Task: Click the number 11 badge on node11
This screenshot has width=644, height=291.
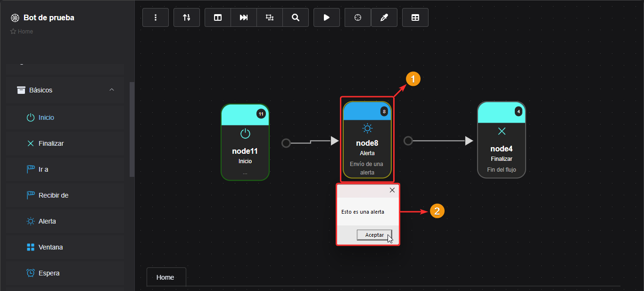Action: [261, 114]
